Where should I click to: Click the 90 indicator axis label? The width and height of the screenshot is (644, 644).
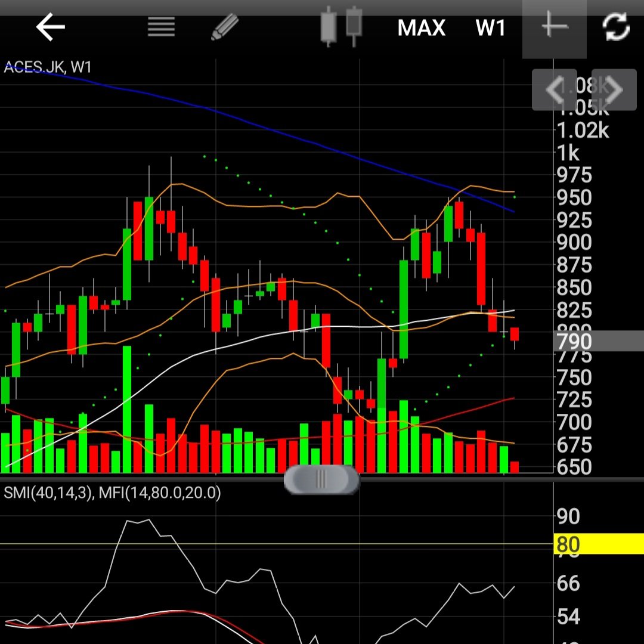tap(568, 516)
